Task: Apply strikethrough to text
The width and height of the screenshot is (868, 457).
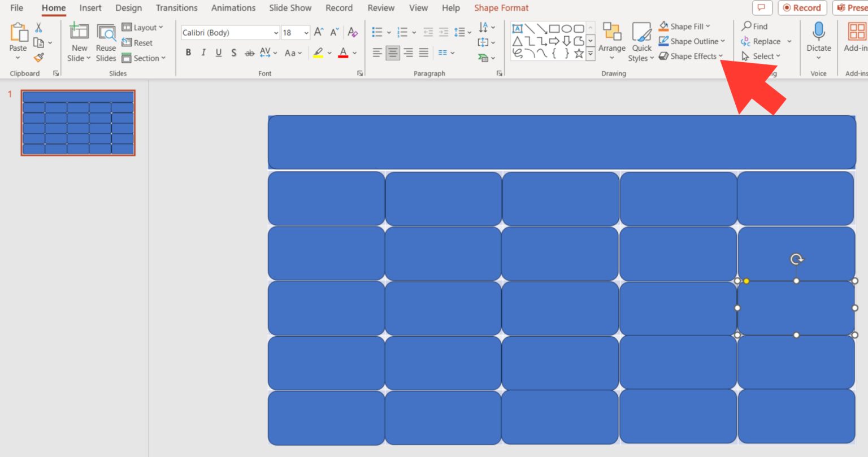Action: click(x=249, y=53)
